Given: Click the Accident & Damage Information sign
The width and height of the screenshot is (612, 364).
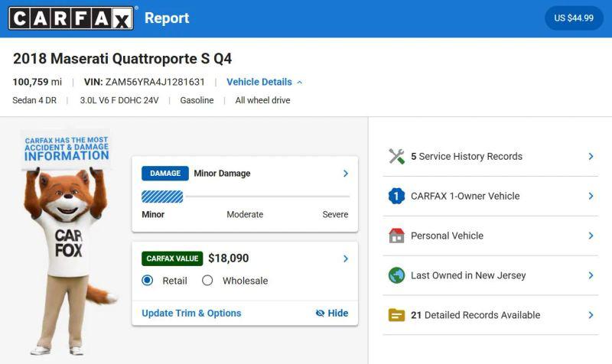Looking at the screenshot, I should click(67, 149).
